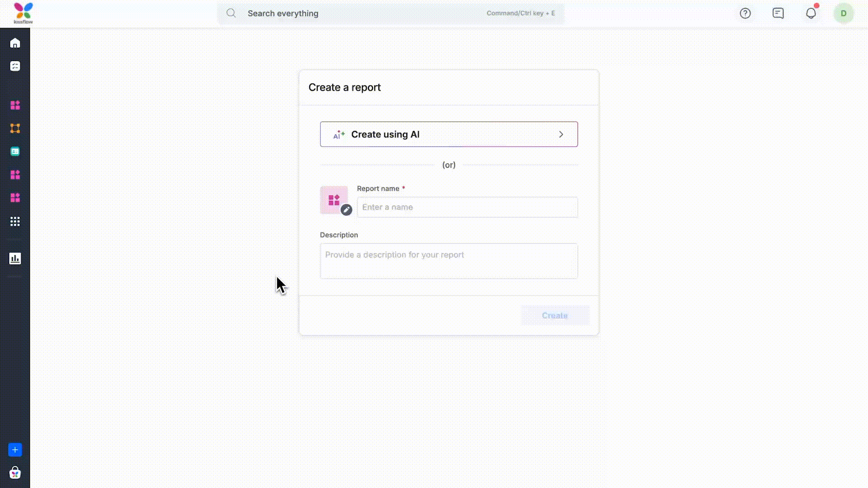Open the notifications bell
This screenshot has width=868, height=488.
coord(811,14)
